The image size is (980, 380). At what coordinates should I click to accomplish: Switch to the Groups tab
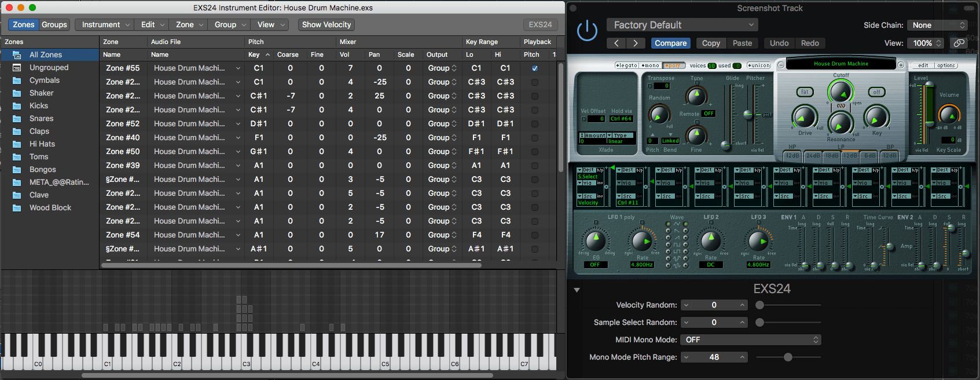click(x=54, y=24)
